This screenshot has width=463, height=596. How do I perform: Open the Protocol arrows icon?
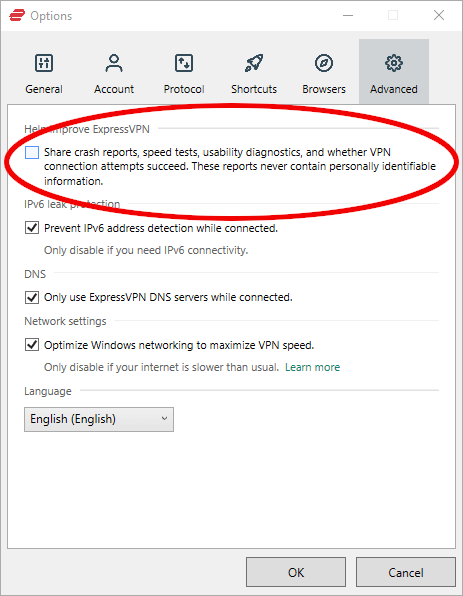coord(184,63)
